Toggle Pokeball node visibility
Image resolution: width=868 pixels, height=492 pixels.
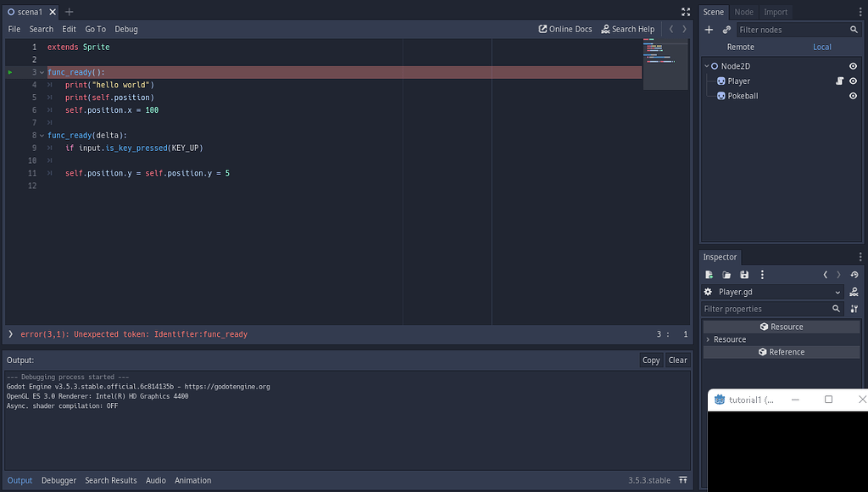coord(853,96)
